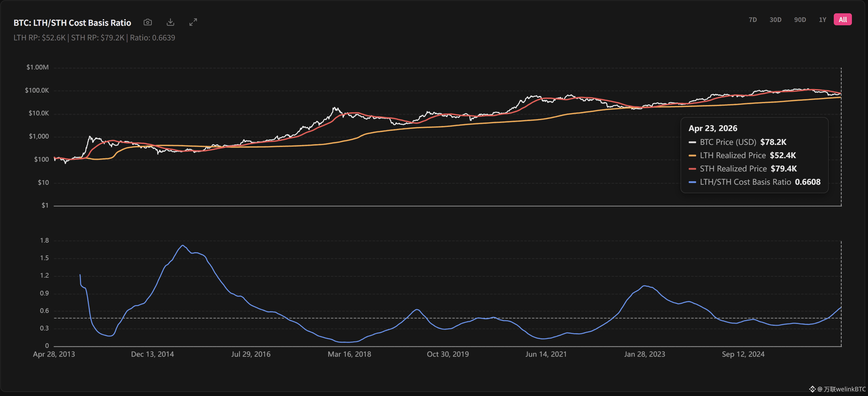Click the $100.0K price axis label
Image resolution: width=868 pixels, height=396 pixels.
pos(37,90)
